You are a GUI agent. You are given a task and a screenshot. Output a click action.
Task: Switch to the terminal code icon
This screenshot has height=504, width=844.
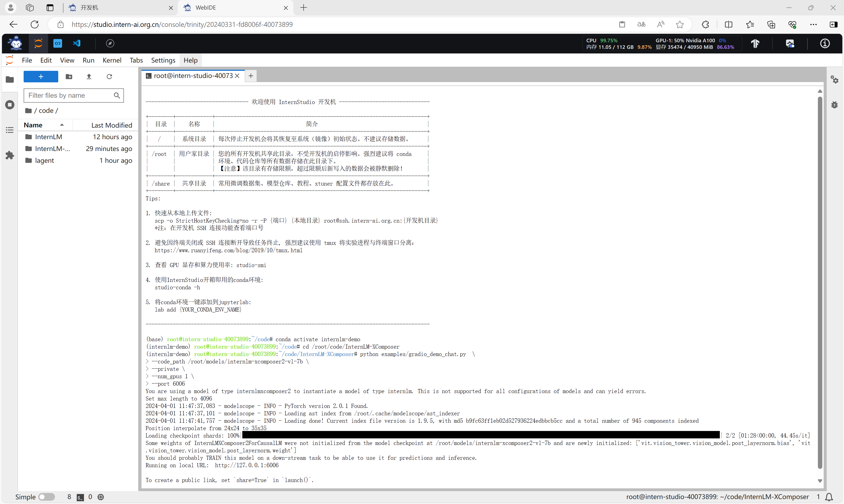coord(58,43)
